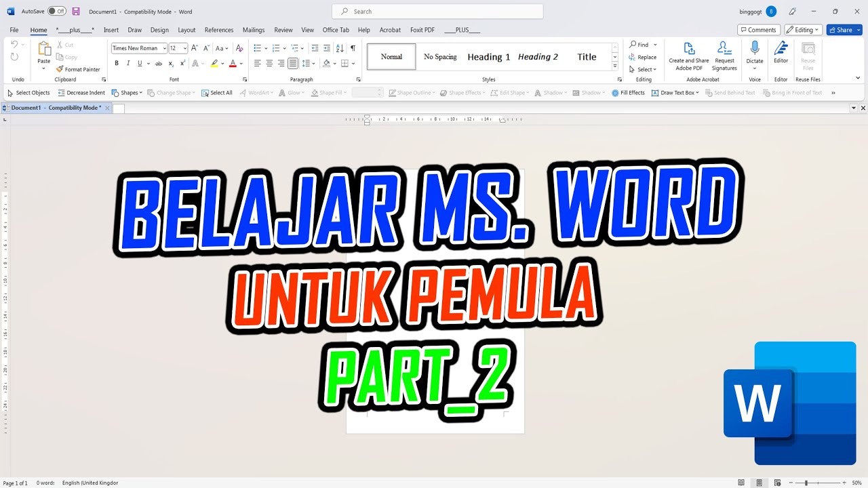Sort the selected text

point(340,48)
